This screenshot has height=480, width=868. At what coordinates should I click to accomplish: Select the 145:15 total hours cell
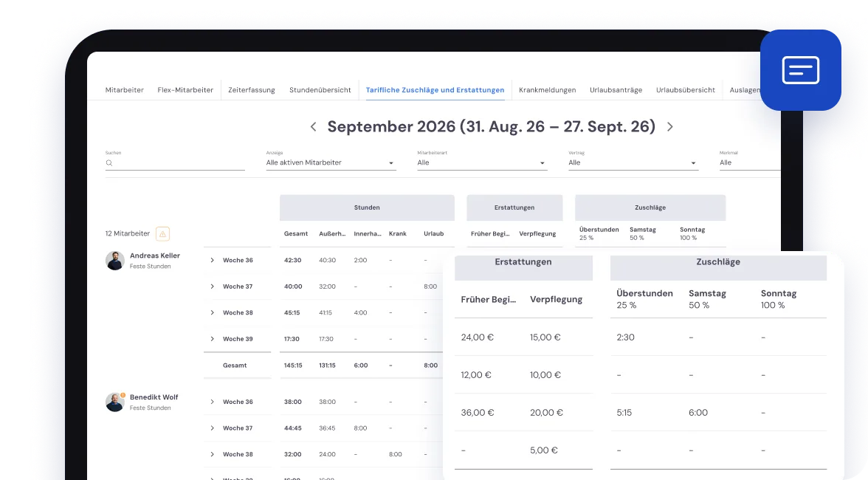coord(294,366)
